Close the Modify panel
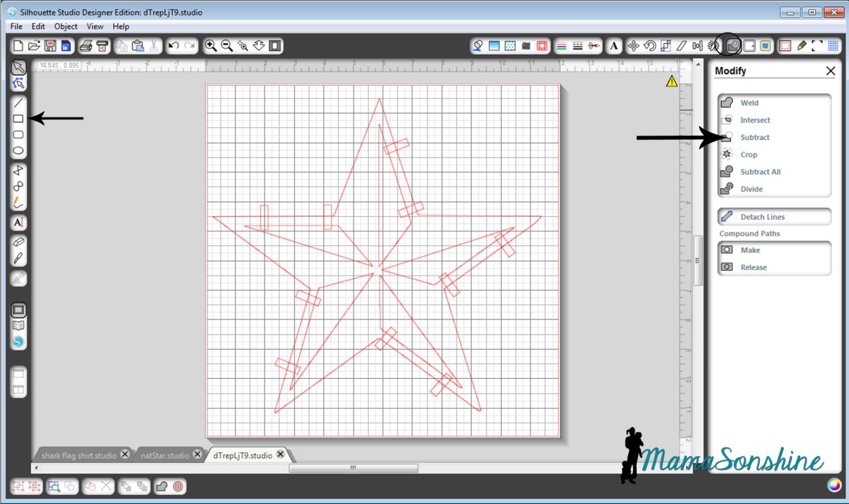Screen dimensions: 849x504 point(831,71)
